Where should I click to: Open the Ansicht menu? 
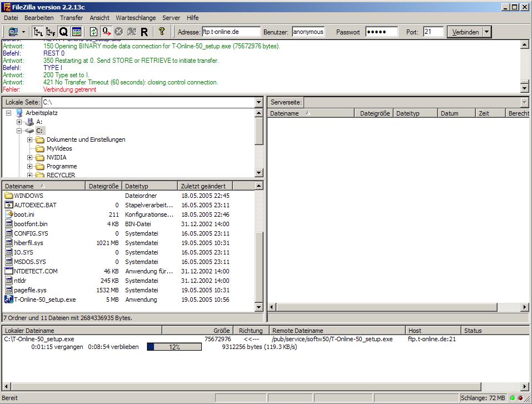pyautogui.click(x=100, y=18)
